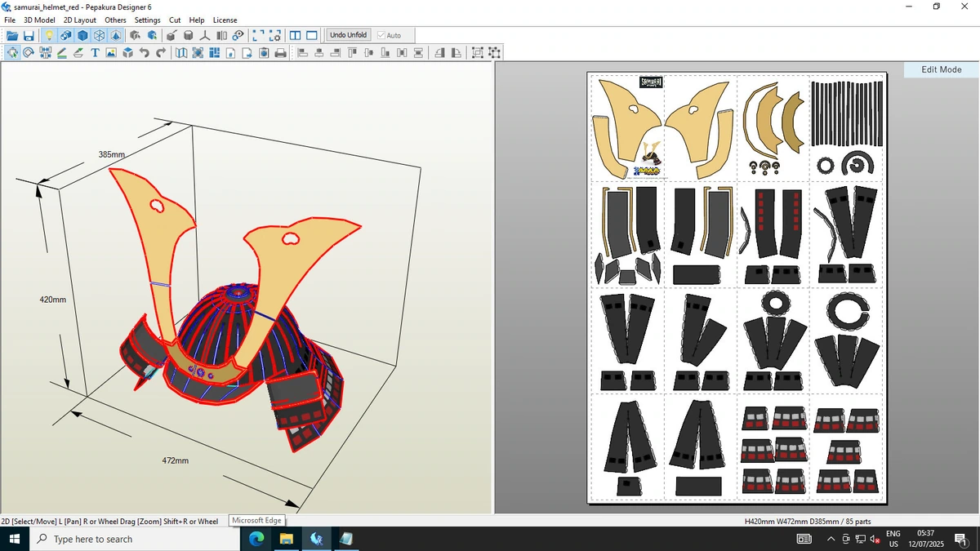The image size is (980, 551).
Task: Open the Settings menu
Action: 147,20
